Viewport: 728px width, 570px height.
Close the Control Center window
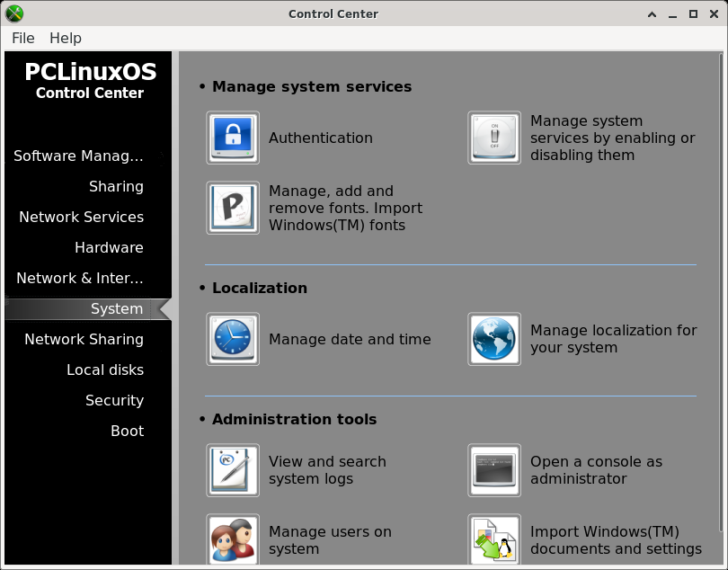pos(715,14)
